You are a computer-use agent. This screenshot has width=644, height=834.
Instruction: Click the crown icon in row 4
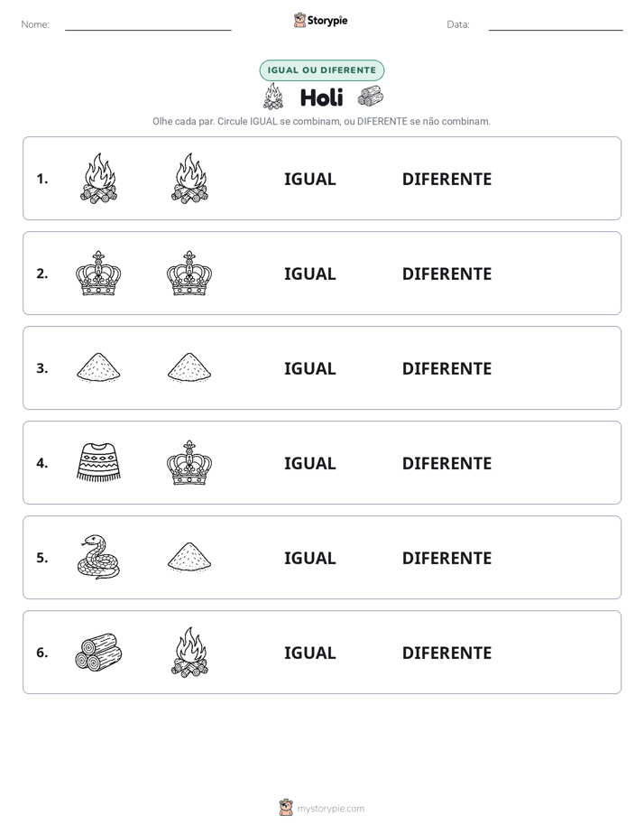coord(189,463)
